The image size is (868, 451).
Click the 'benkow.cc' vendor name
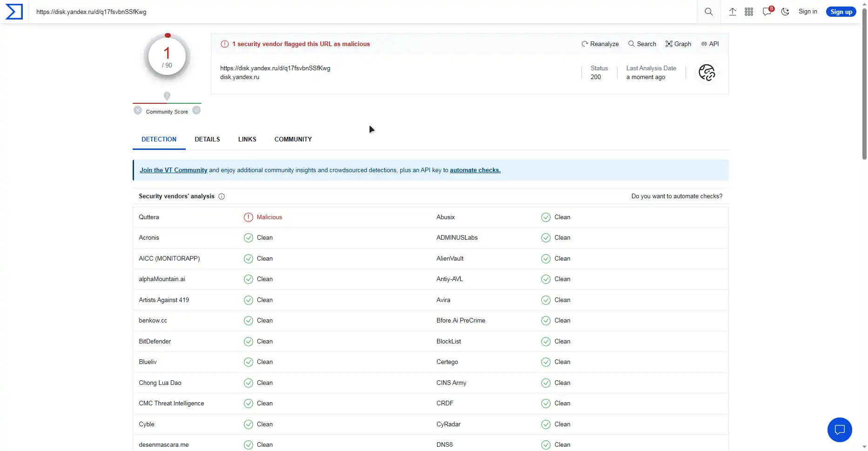coord(153,321)
